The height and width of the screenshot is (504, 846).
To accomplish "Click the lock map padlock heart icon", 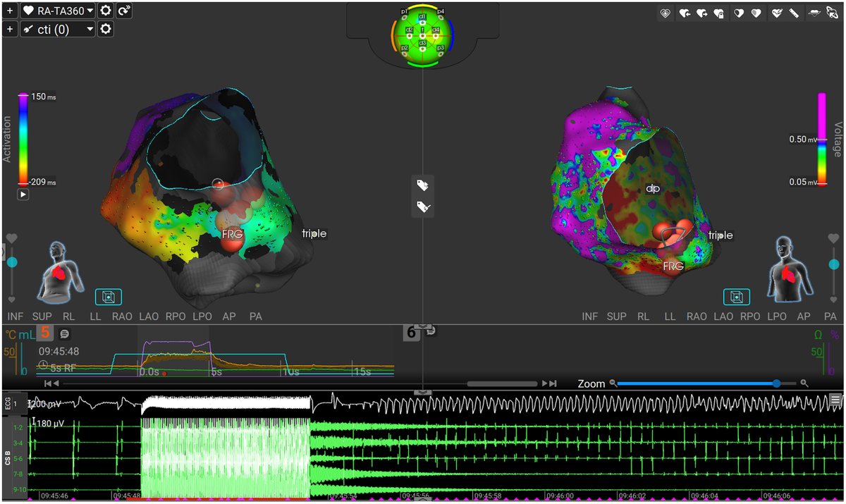I will (x=718, y=13).
